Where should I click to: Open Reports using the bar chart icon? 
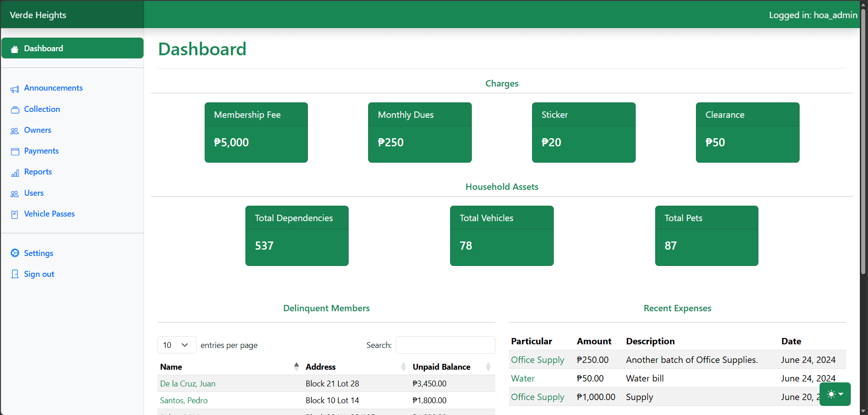tap(15, 172)
